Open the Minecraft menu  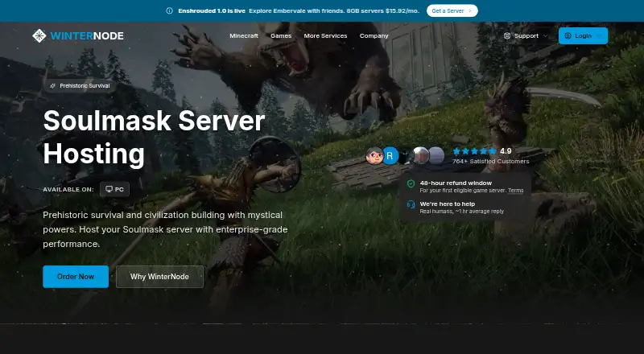244,35
